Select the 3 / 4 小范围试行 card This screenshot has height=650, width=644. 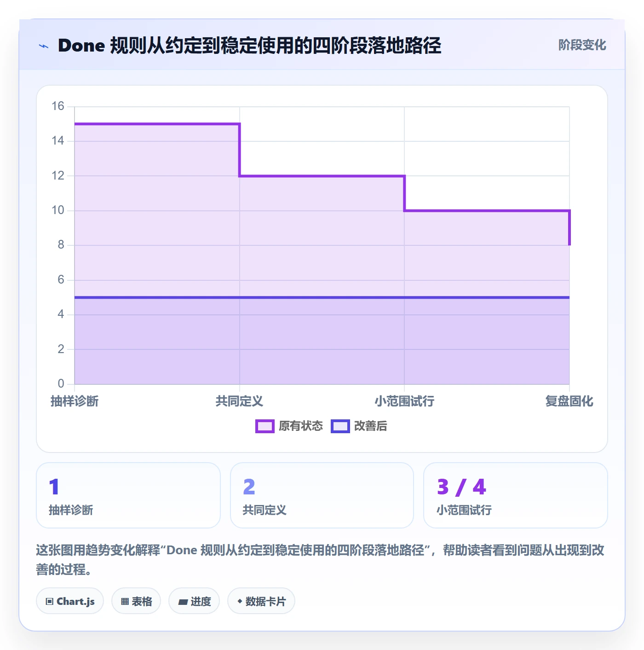[x=516, y=495]
